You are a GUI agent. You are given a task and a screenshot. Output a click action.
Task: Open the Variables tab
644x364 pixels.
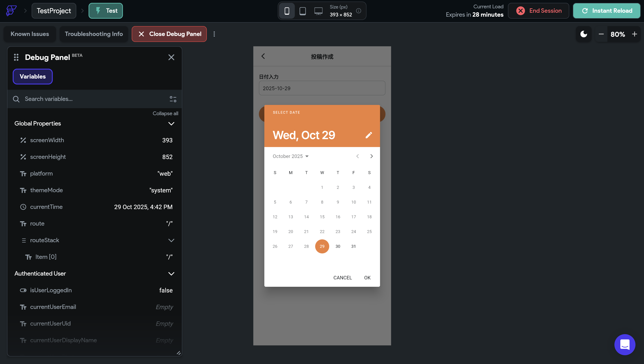click(32, 77)
